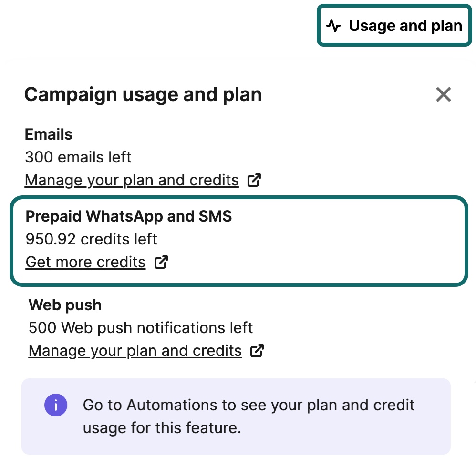Close the Campaign usage and plan panel

(443, 94)
